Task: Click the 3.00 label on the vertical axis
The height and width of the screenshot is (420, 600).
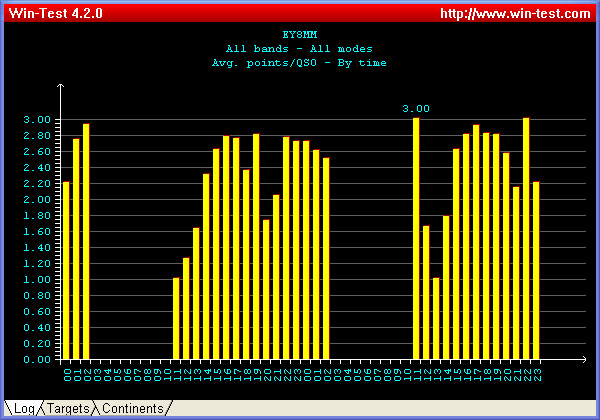Action: [37, 120]
